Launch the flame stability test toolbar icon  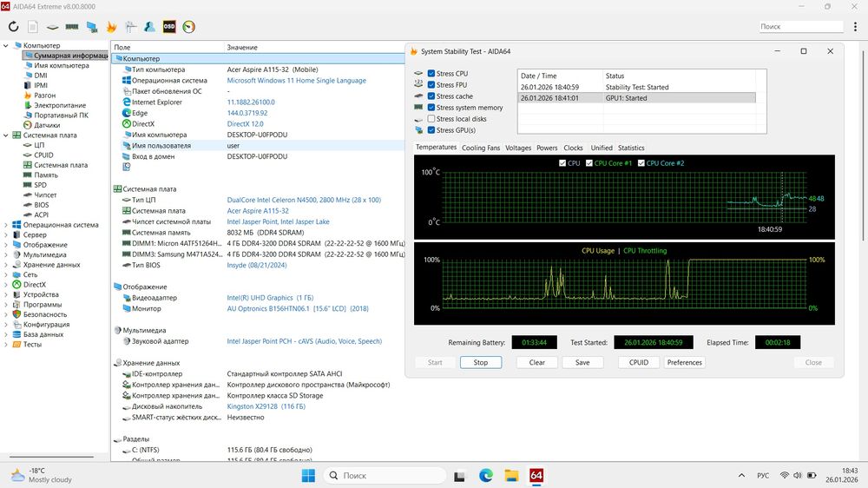tap(111, 27)
